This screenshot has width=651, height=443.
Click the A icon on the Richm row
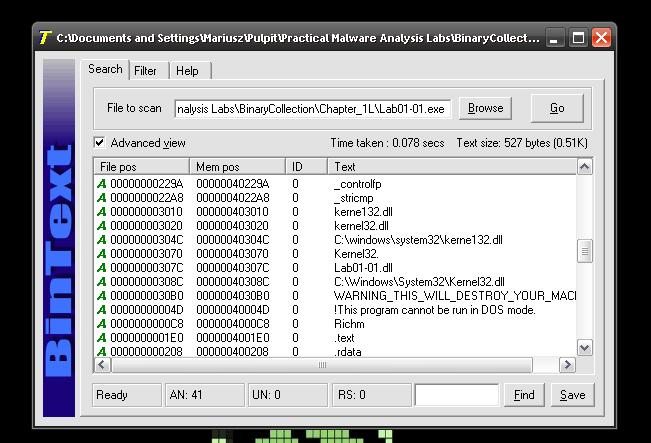pyautogui.click(x=102, y=323)
